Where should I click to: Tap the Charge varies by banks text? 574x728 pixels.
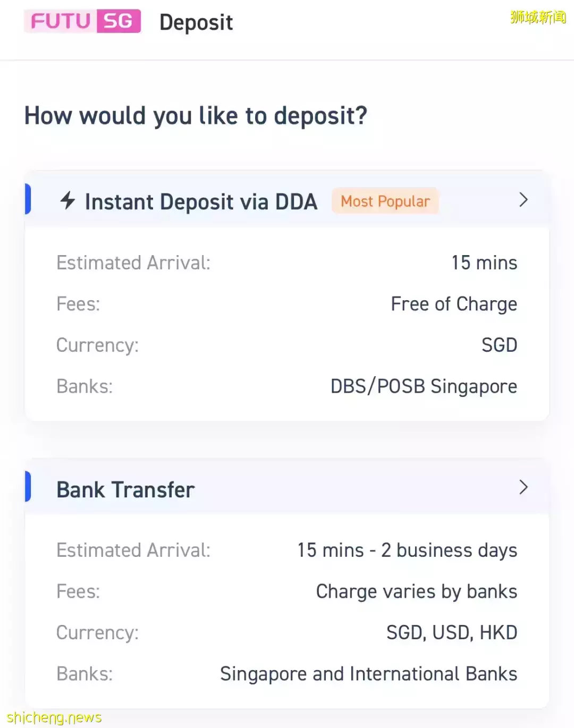(416, 591)
